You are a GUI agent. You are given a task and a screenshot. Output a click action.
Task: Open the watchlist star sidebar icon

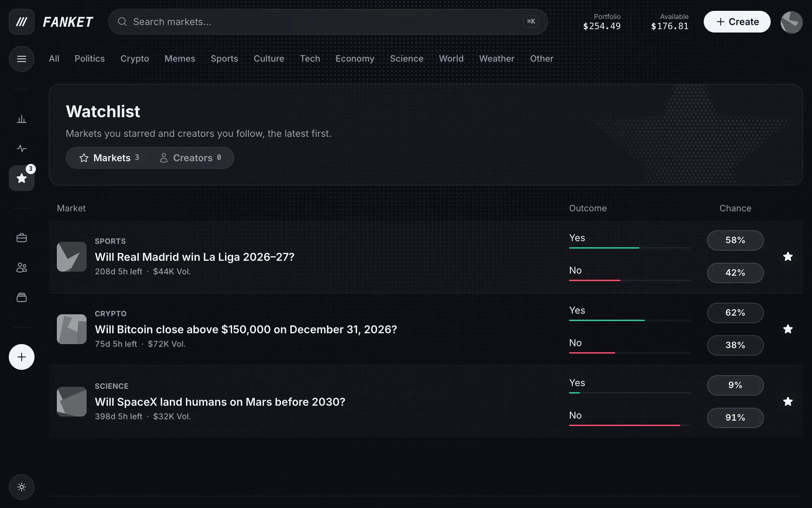coord(22,178)
